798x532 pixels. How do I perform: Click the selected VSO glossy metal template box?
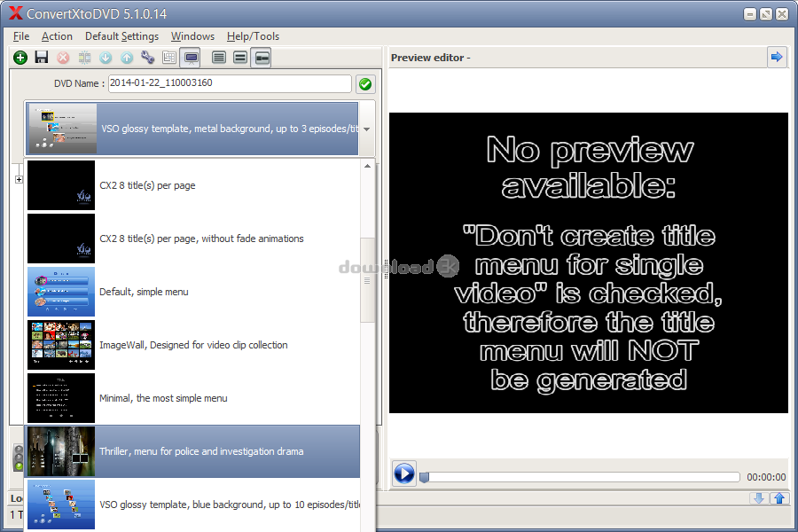(192, 129)
